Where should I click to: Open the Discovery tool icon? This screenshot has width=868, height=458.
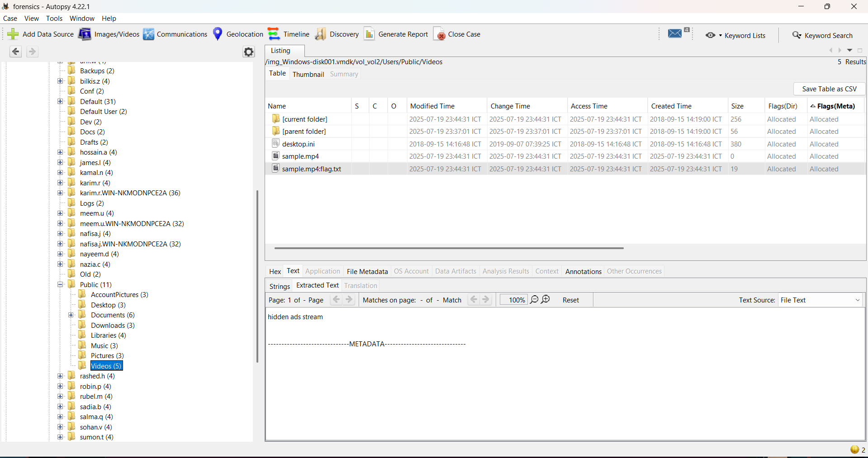pyautogui.click(x=321, y=34)
